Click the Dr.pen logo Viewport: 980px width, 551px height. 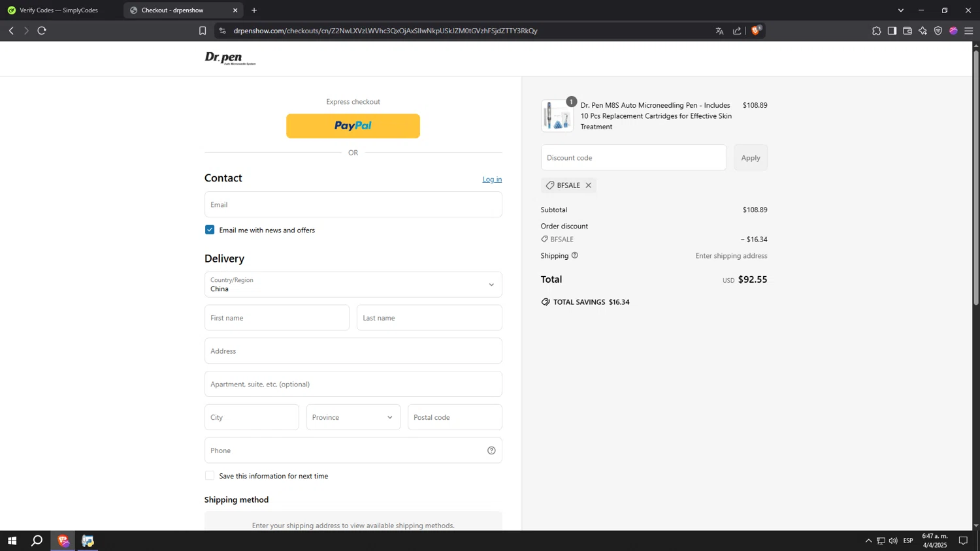230,59
